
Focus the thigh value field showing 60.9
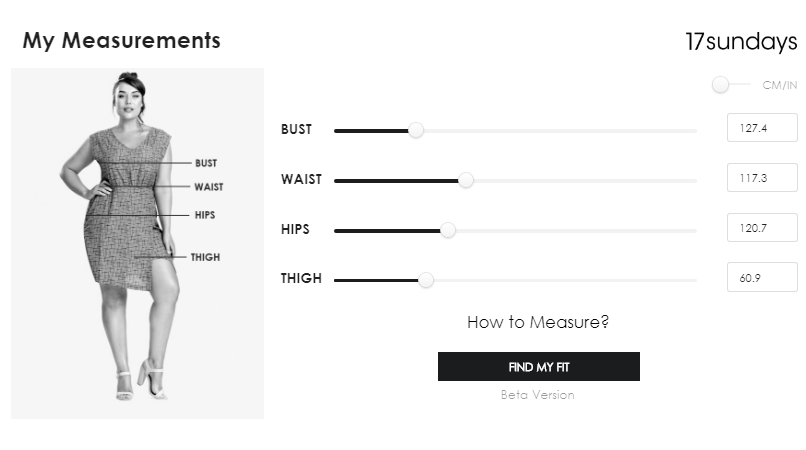pos(761,277)
